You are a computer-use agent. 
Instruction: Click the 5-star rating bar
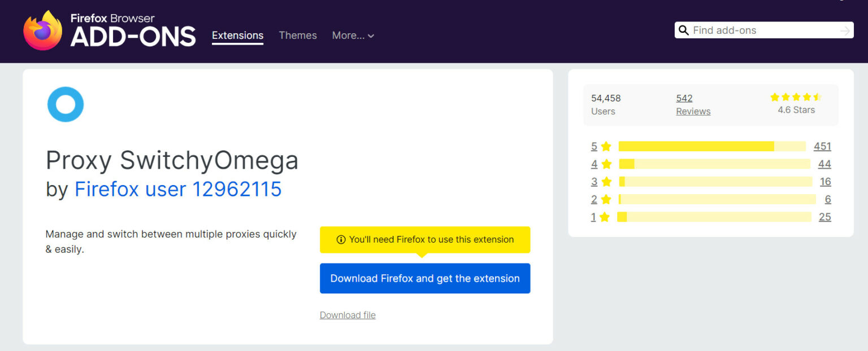[712, 146]
